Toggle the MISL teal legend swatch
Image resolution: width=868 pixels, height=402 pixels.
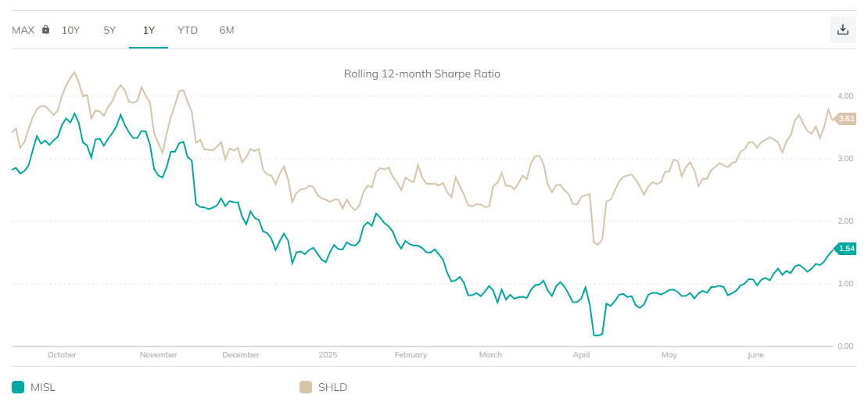tap(18, 387)
